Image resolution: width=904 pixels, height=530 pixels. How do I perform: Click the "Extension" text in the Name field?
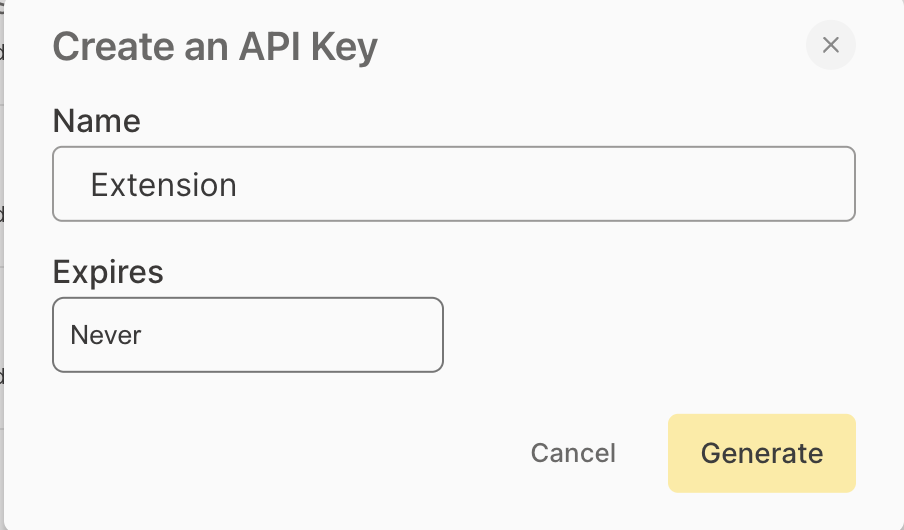point(163,185)
